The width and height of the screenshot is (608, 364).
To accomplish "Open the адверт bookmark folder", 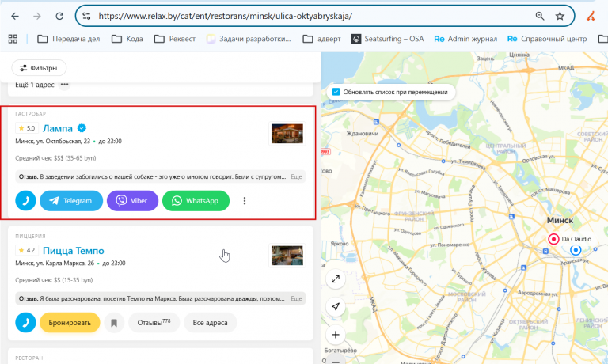I will 322,39.
